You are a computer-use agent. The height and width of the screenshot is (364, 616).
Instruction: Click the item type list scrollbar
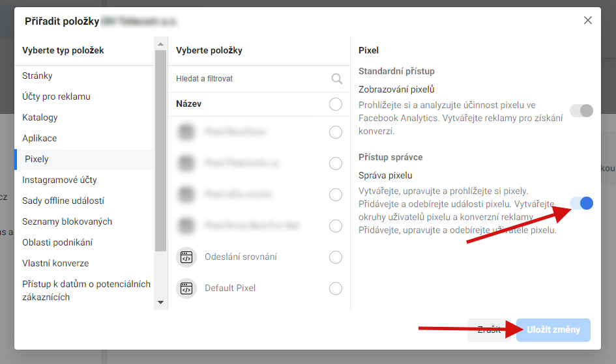coord(160,150)
